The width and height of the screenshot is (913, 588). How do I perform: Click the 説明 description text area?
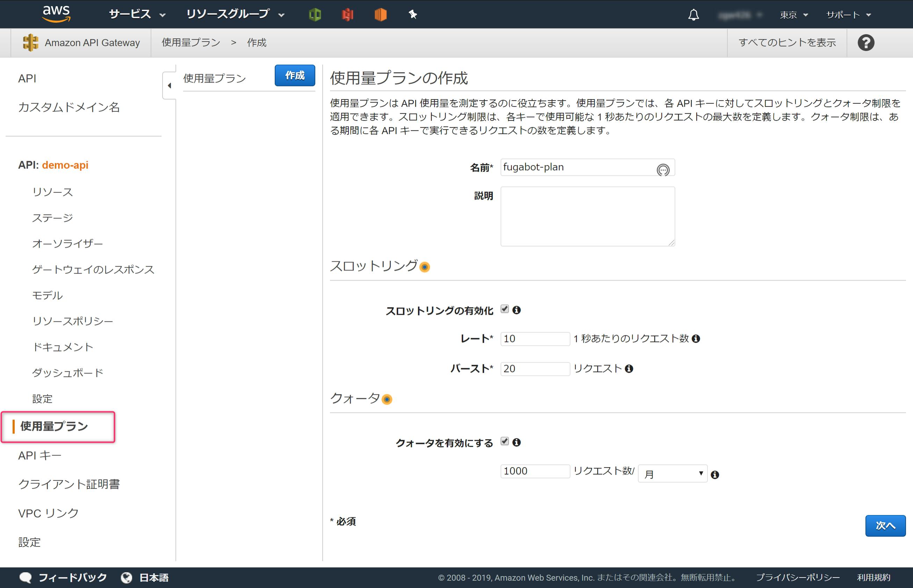pyautogui.click(x=587, y=216)
